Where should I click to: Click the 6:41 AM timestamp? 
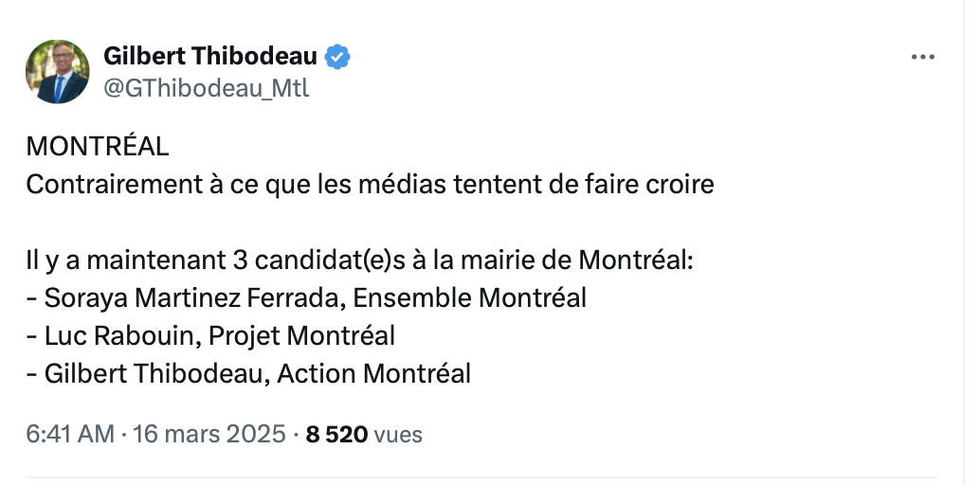(x=69, y=434)
